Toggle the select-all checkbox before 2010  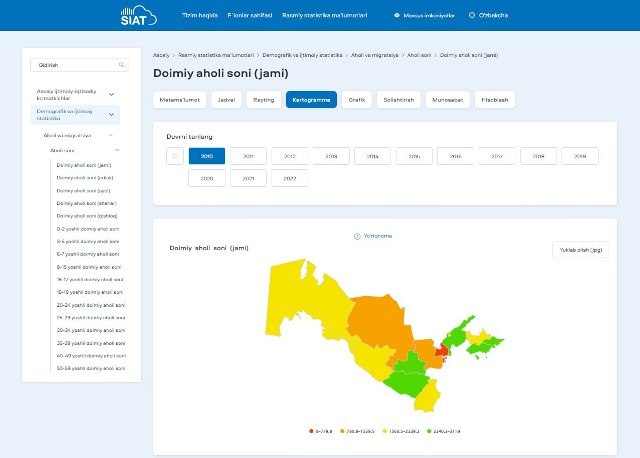(175, 156)
